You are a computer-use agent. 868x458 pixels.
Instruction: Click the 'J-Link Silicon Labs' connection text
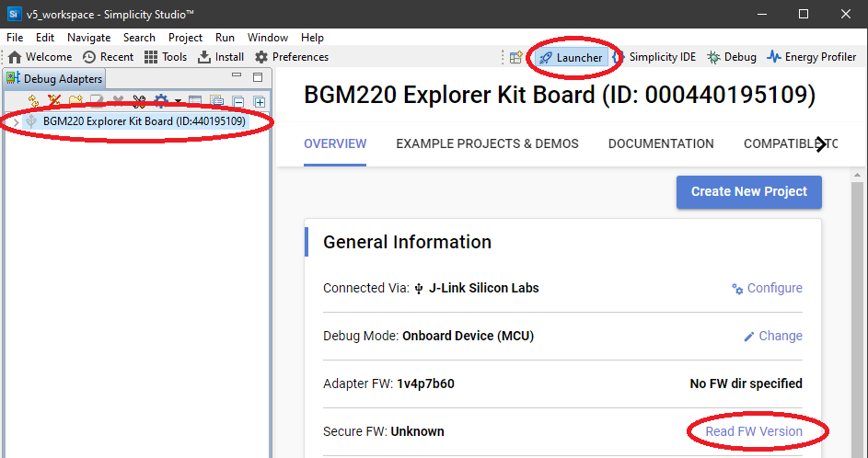(484, 288)
